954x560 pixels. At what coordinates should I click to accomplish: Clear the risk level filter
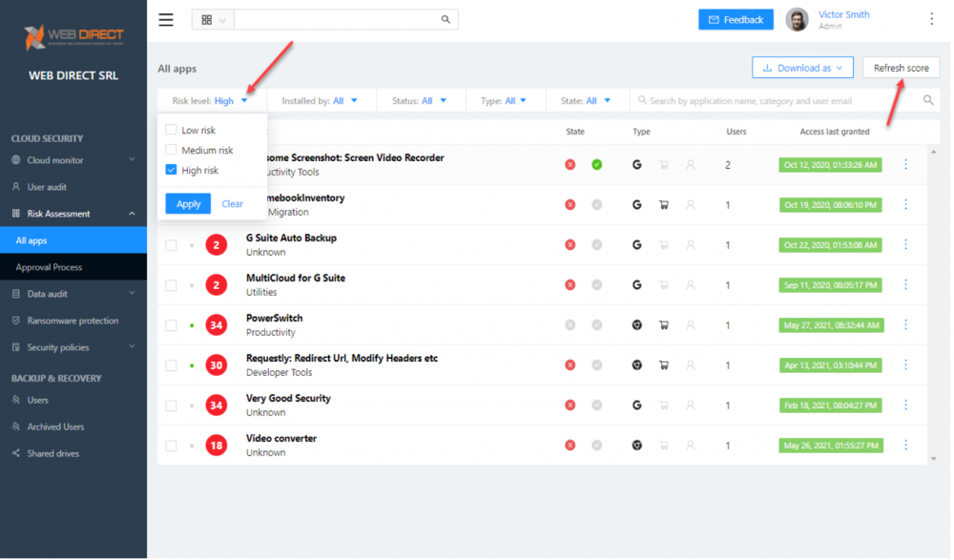click(233, 204)
